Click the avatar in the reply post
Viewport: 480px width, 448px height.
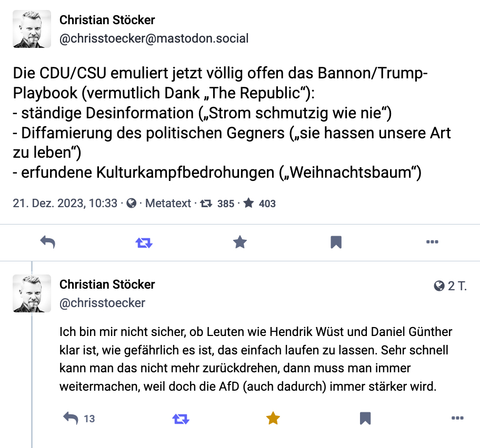click(32, 293)
